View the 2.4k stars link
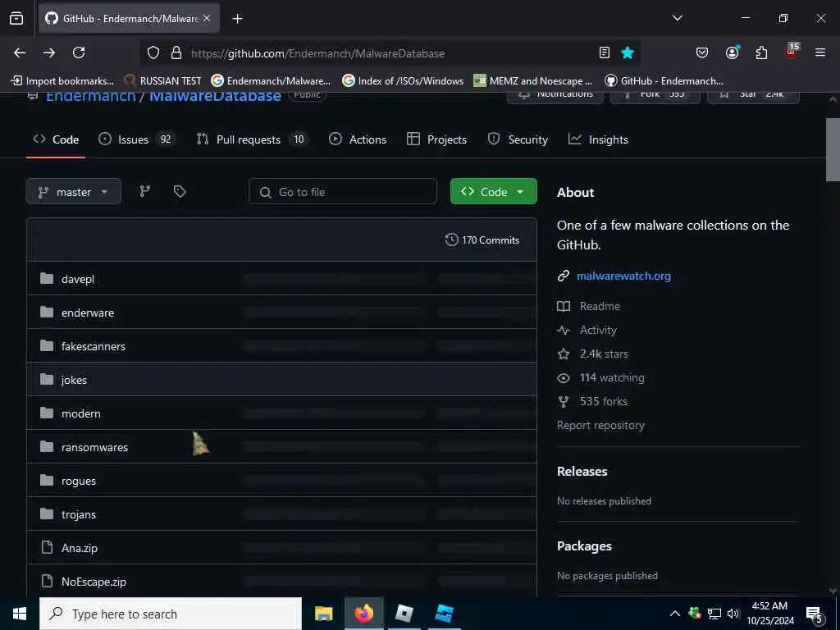The width and height of the screenshot is (840, 630). 593,354
